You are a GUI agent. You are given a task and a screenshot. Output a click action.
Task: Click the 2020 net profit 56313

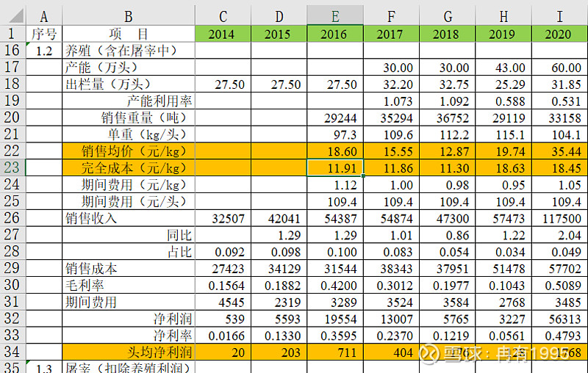point(559,319)
